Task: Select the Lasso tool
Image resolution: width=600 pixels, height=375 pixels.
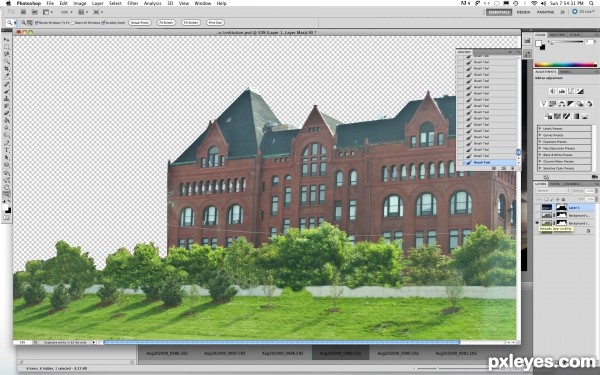Action: tap(7, 54)
